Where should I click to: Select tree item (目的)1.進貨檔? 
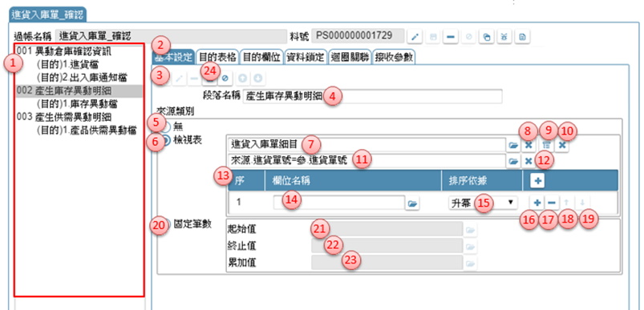pos(67,64)
